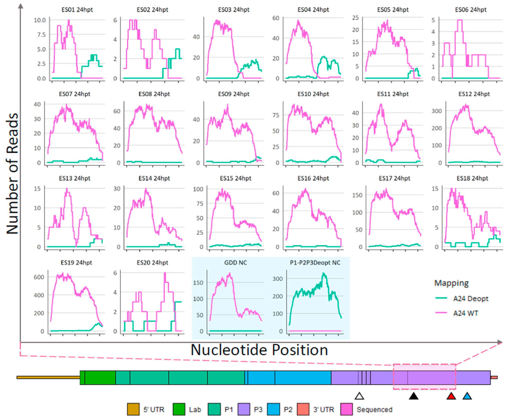Image resolution: width=512 pixels, height=420 pixels.
Task: Click the A24 WT mapping legend line
Action: [x=441, y=313]
